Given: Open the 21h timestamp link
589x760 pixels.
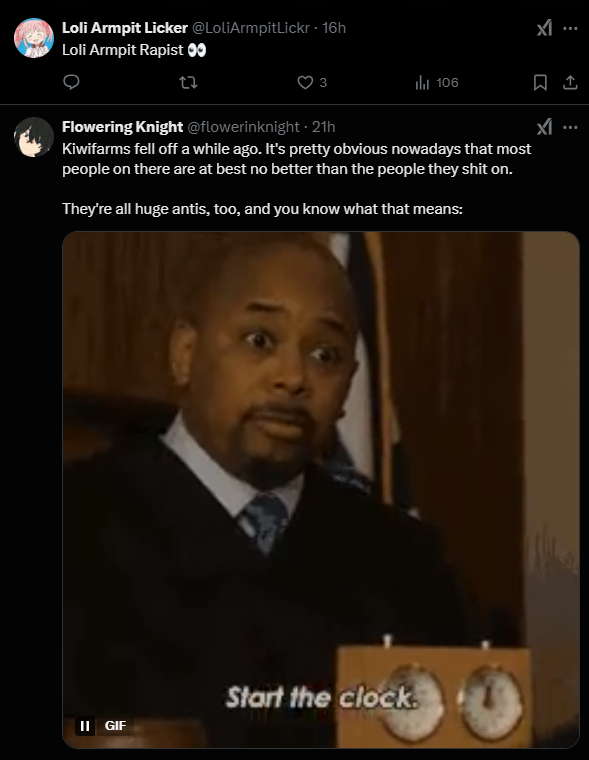Looking at the screenshot, I should (323, 127).
